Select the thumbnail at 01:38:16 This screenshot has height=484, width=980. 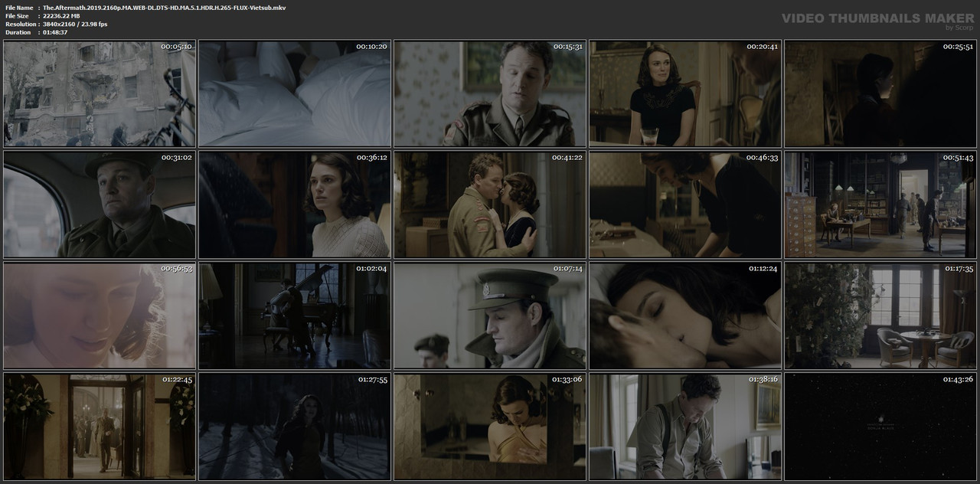685,426
